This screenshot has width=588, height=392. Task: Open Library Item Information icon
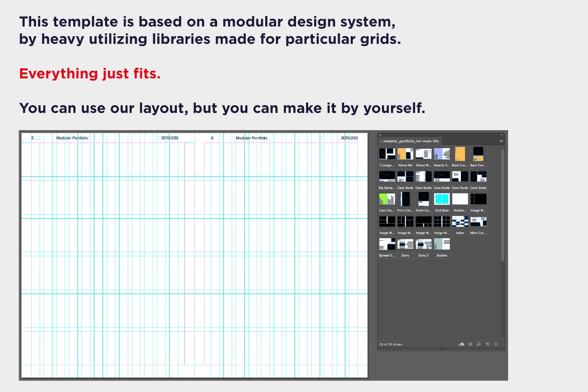tap(470, 344)
